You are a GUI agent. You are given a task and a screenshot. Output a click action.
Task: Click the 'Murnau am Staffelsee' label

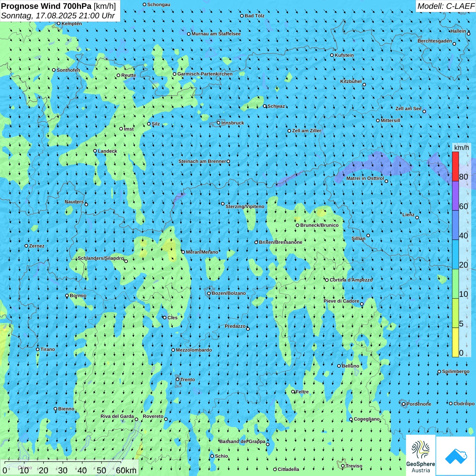point(216,34)
